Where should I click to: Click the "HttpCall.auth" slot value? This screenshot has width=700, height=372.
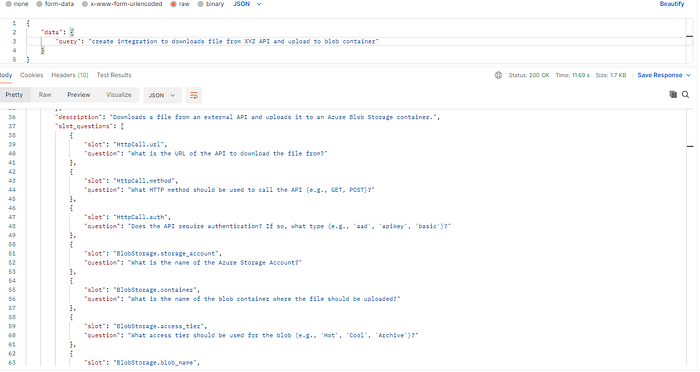point(142,217)
